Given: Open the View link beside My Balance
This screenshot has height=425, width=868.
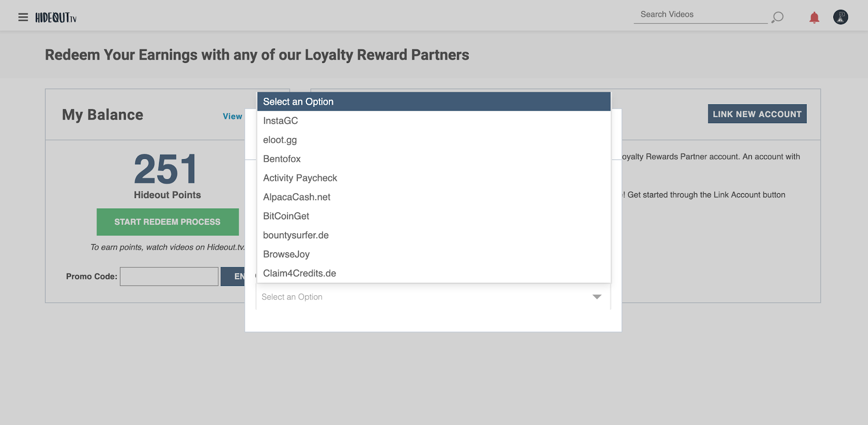Looking at the screenshot, I should 232,116.
